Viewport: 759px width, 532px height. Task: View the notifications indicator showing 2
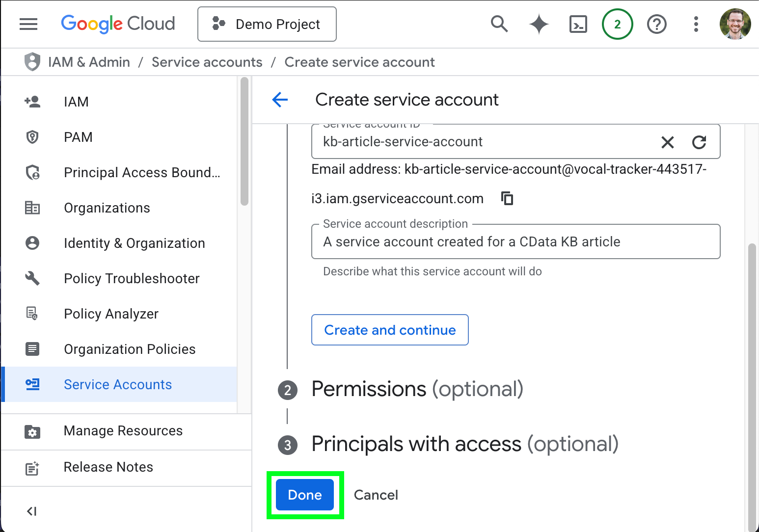[x=617, y=24]
